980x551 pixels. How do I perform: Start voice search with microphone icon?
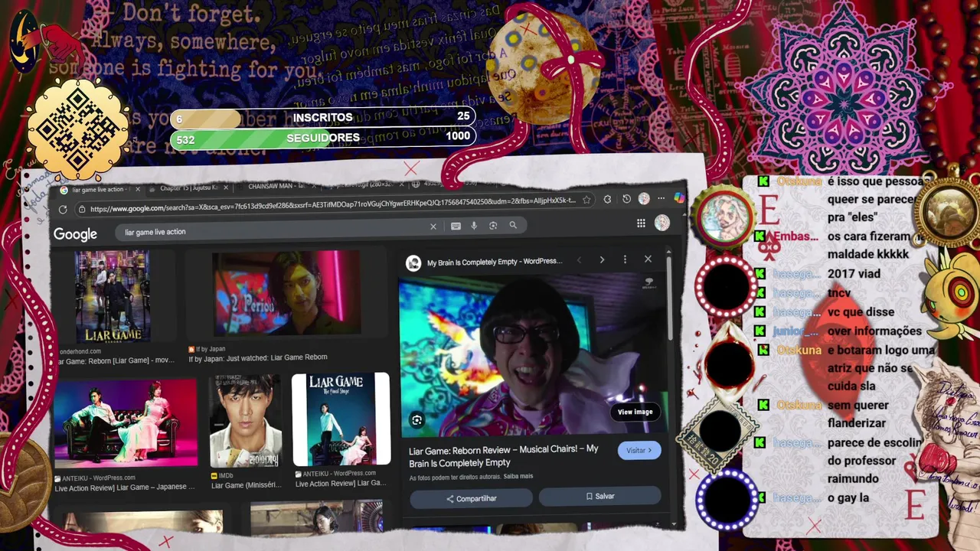[x=474, y=225]
